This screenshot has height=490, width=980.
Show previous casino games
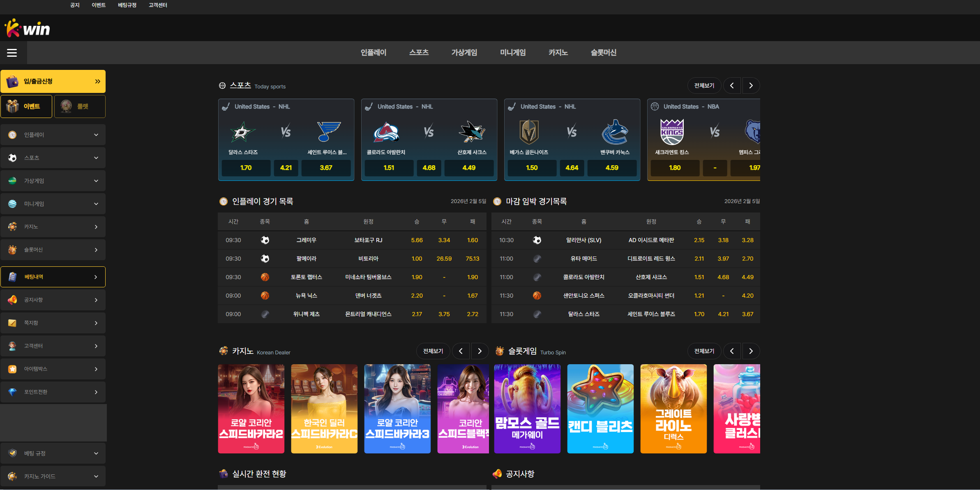pos(461,351)
